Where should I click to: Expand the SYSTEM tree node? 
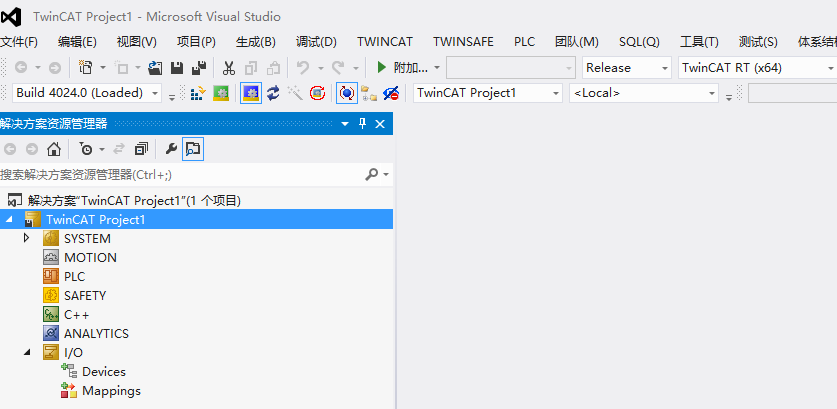(x=26, y=238)
